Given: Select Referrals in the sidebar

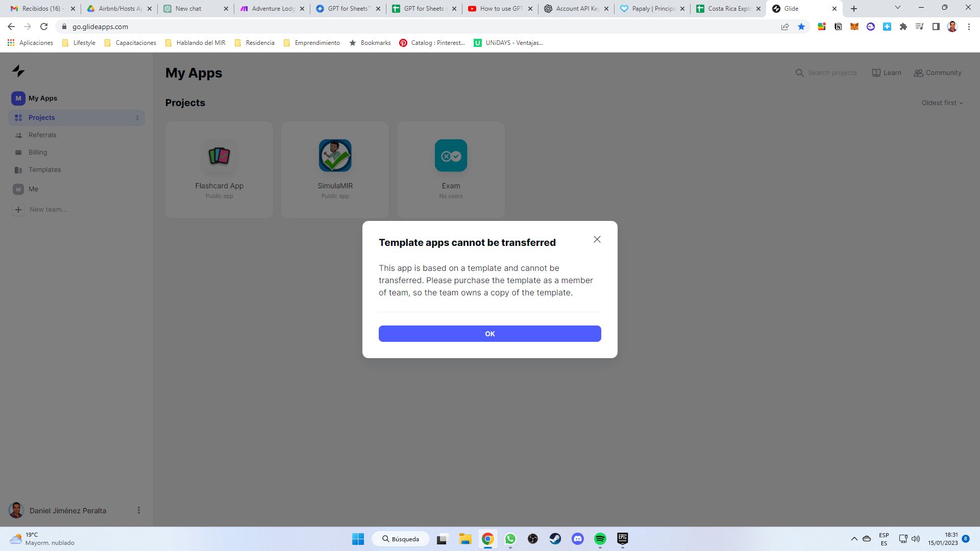Looking at the screenshot, I should tap(42, 135).
